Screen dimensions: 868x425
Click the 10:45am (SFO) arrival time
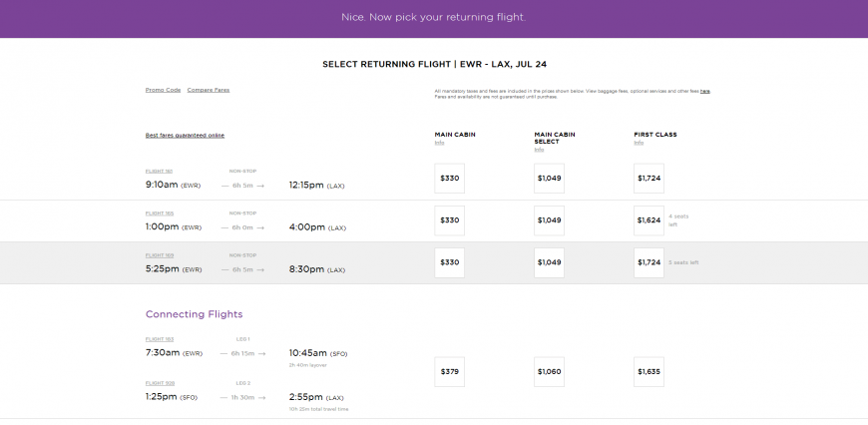click(x=318, y=352)
